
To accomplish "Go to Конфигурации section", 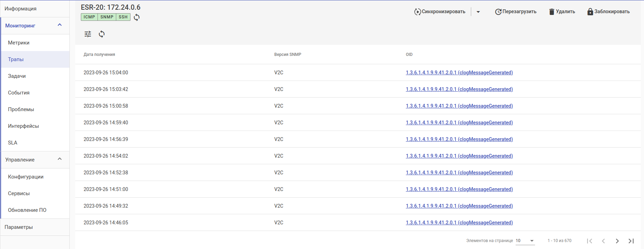I will pos(26,177).
